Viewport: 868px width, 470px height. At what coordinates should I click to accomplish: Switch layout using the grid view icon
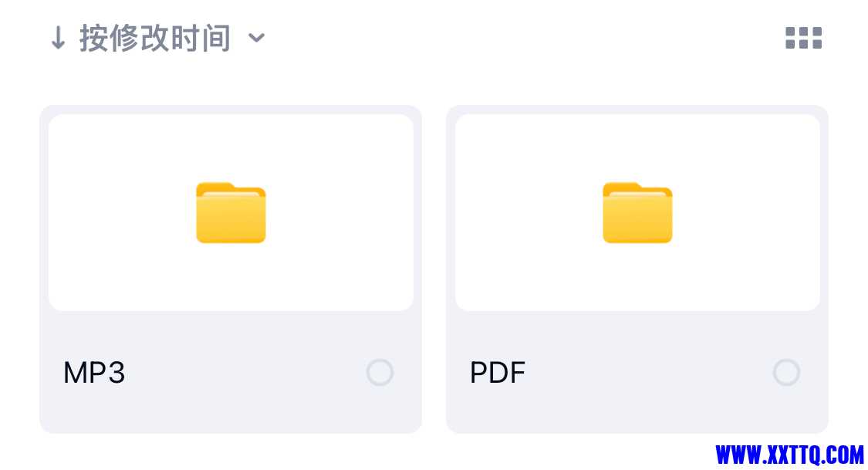point(804,38)
